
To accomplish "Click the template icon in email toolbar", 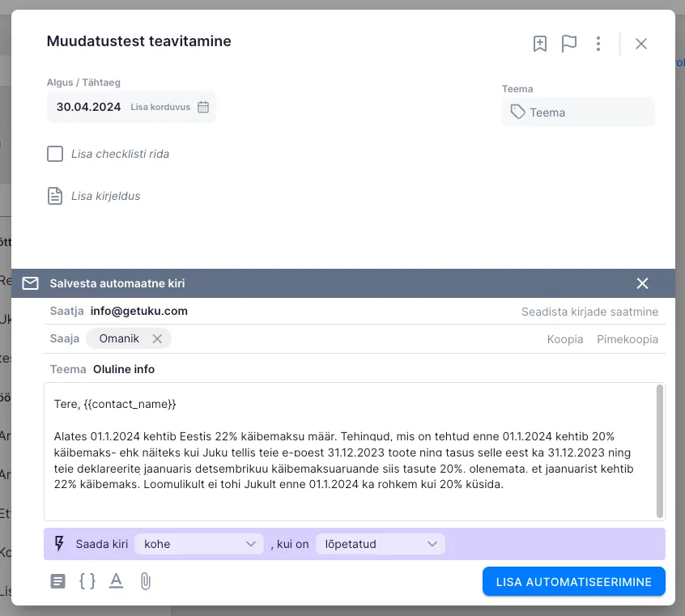I will (x=57, y=580).
